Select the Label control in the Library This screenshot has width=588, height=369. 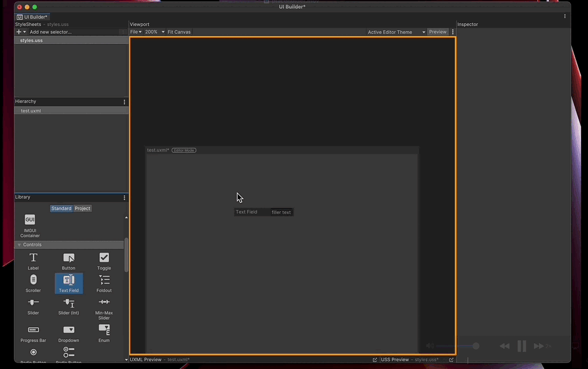(x=33, y=260)
